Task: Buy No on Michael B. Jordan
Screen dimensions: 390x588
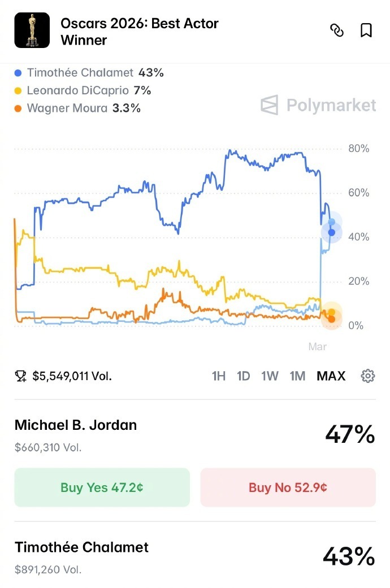Action: pos(288,487)
